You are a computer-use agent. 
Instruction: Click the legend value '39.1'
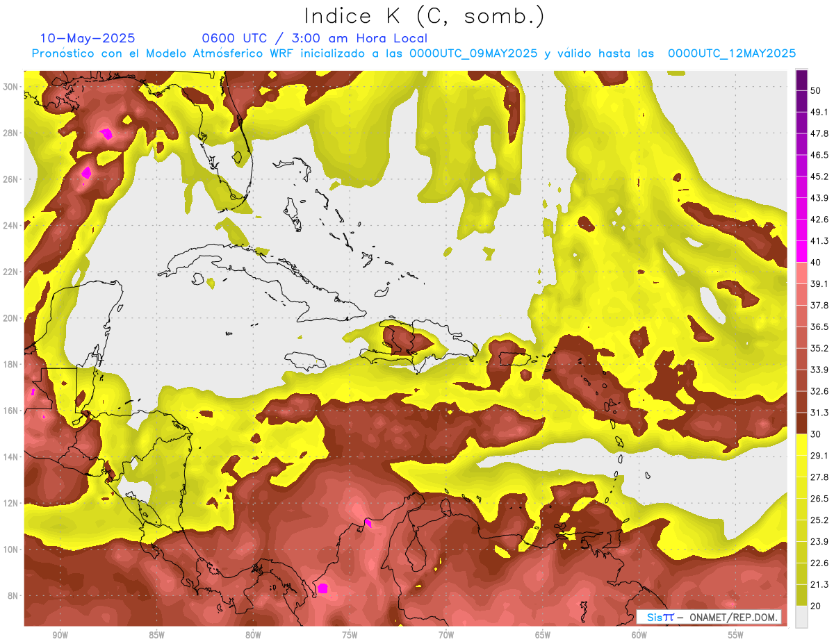coord(819,283)
